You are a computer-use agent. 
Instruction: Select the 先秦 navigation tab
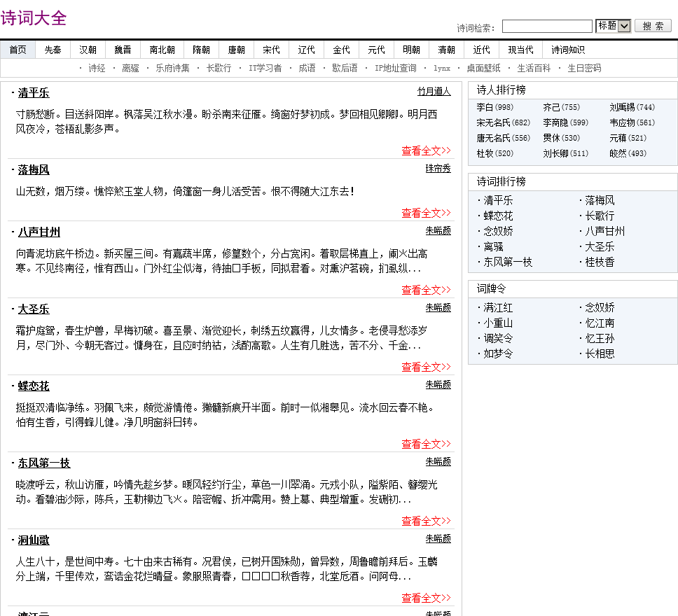pyautogui.click(x=53, y=50)
